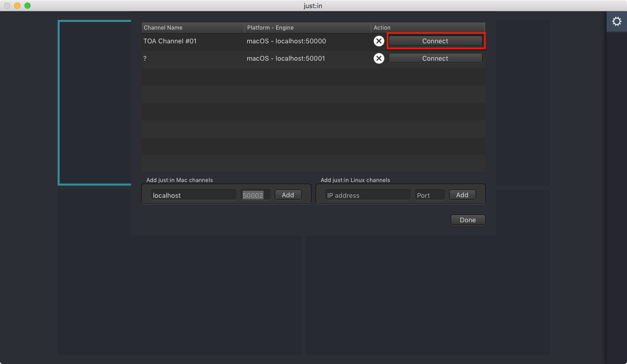Viewport: 627px width, 364px height.
Task: Remove the localhost:50001 channel via X icon
Action: (379, 59)
